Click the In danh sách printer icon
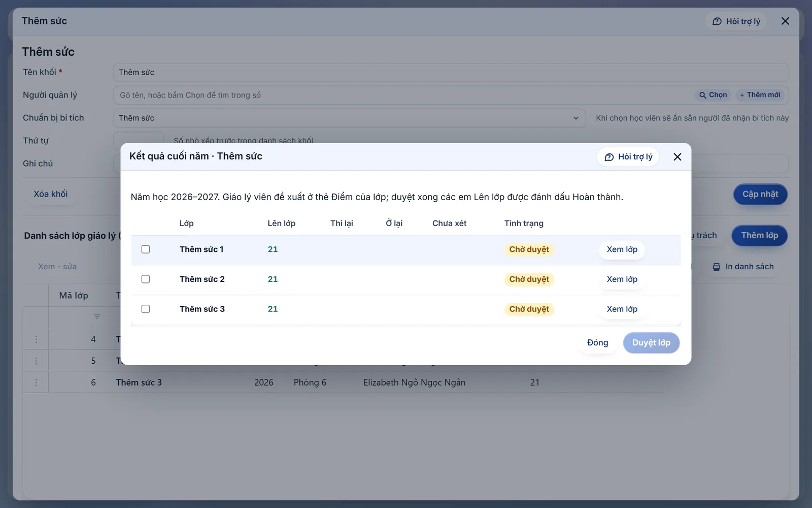 tap(716, 267)
